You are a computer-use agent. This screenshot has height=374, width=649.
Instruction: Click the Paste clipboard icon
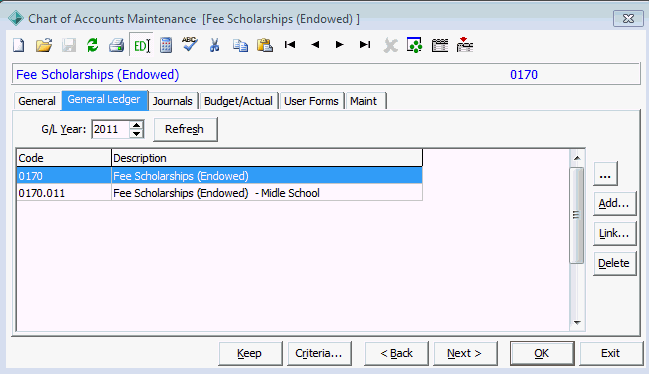[x=264, y=45]
